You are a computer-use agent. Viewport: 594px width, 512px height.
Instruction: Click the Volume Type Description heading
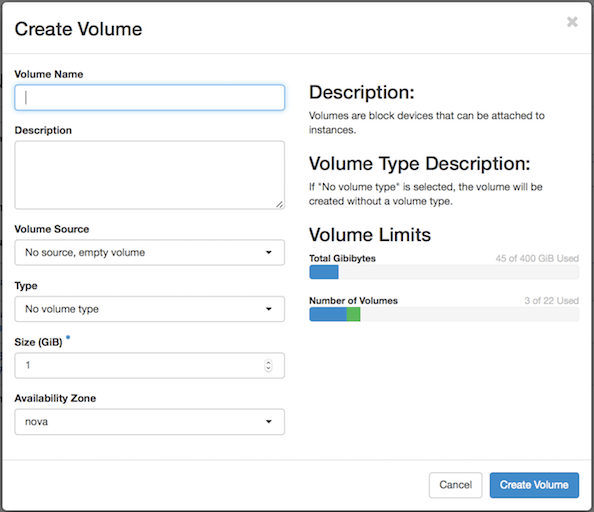(x=419, y=164)
